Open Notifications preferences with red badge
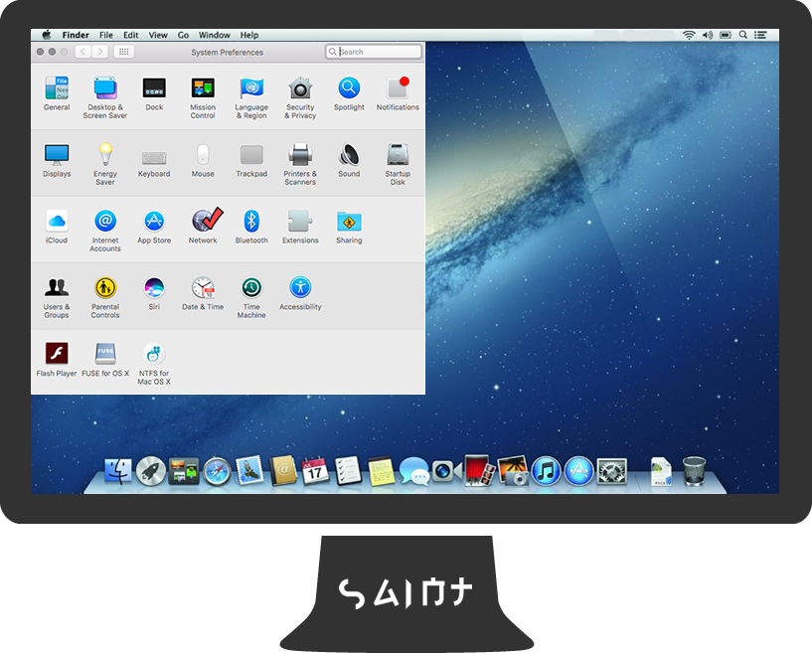Image resolution: width=812 pixels, height=653 pixels. tap(398, 89)
